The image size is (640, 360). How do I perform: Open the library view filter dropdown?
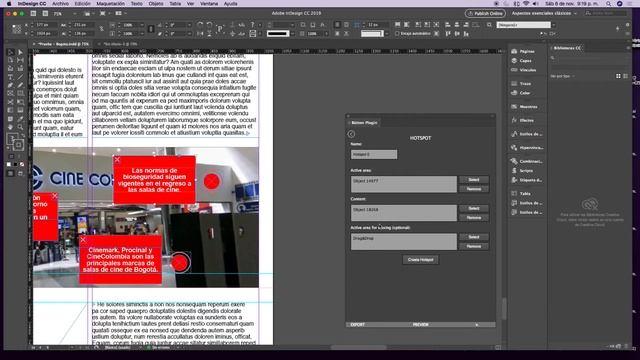point(562,76)
